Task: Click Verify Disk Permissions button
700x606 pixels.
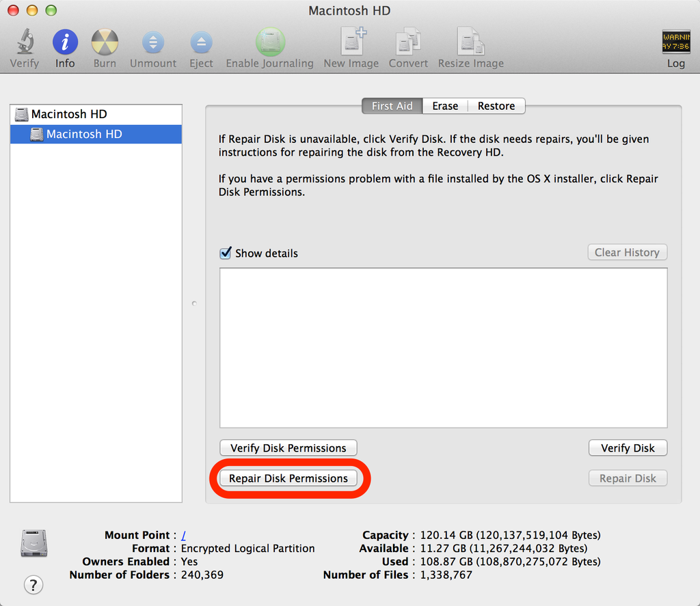Action: (288, 448)
